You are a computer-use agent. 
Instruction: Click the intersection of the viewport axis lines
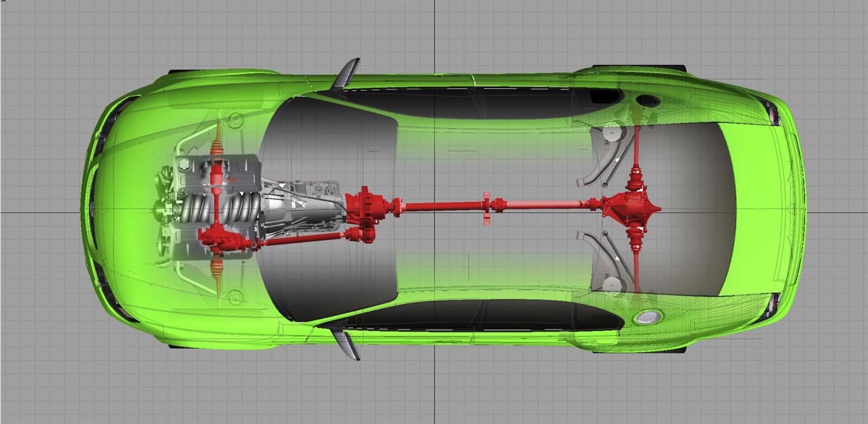[434, 212]
